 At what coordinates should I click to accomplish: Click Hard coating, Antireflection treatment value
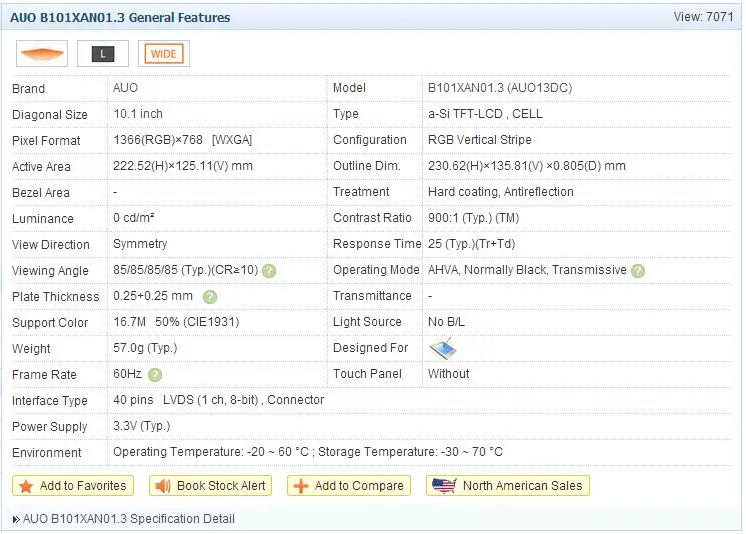[501, 192]
